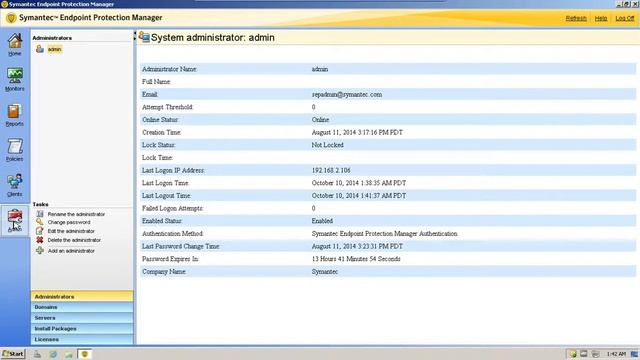The width and height of the screenshot is (640, 360).
Task: Click the Authentication Method value text
Action: point(384,233)
